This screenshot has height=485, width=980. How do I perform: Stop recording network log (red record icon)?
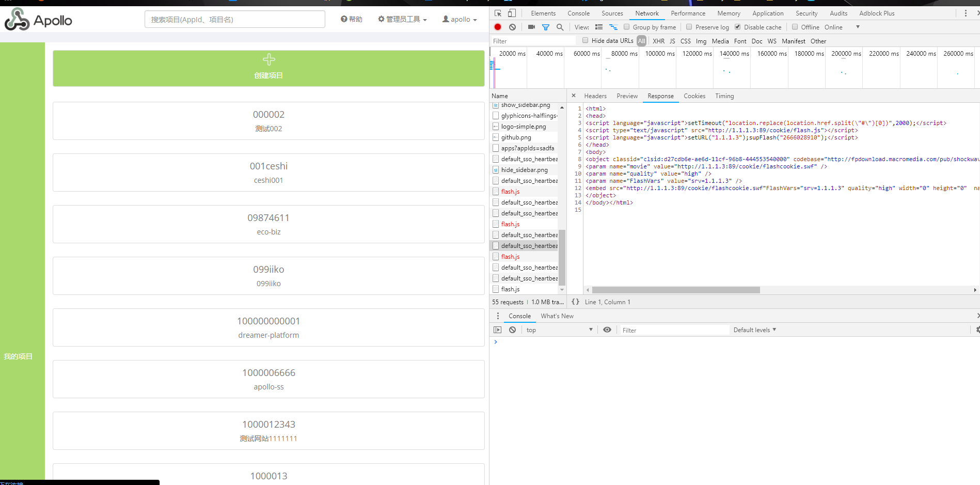tap(497, 27)
